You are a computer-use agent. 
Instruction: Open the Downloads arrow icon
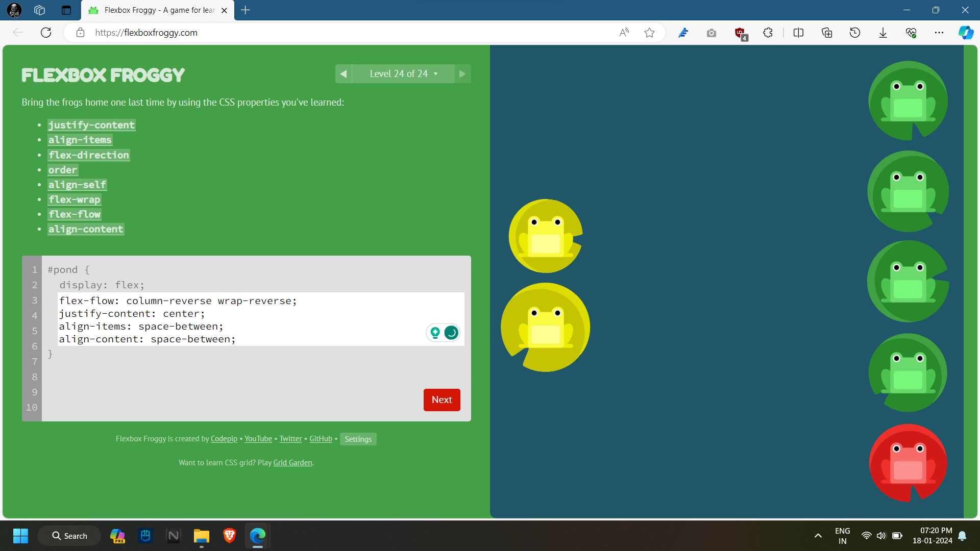tap(883, 33)
